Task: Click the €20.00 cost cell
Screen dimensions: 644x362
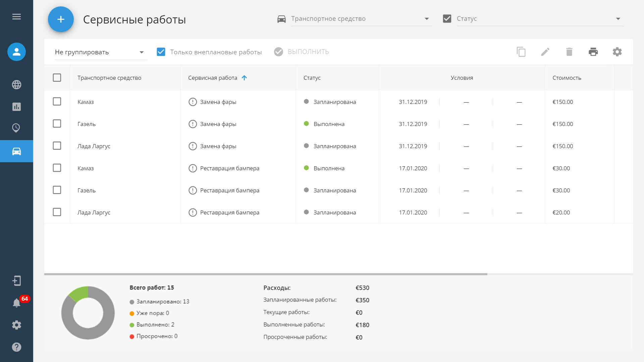Action: click(561, 213)
